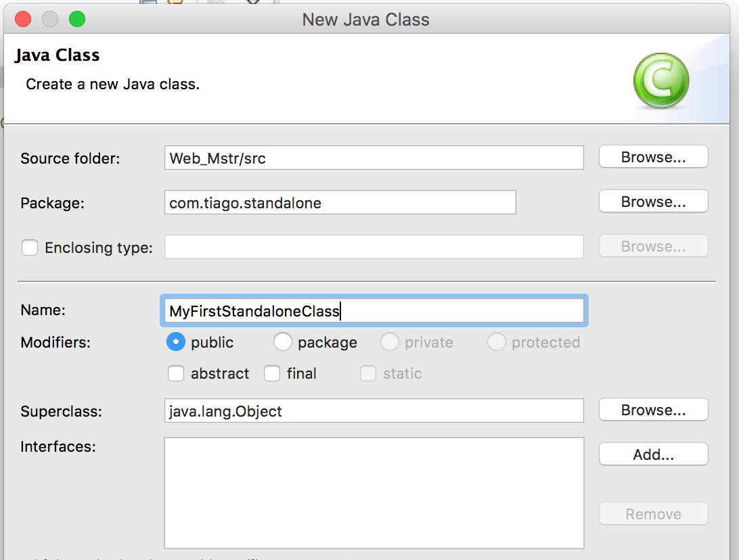Image resolution: width=739 pixels, height=560 pixels.
Task: Check the final modifier checkbox
Action: [272, 373]
